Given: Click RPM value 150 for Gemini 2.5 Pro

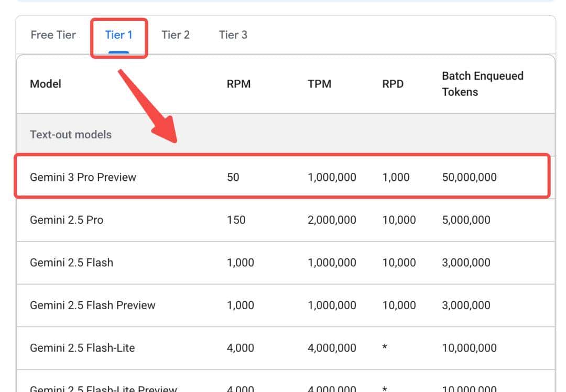Looking at the screenshot, I should [236, 220].
